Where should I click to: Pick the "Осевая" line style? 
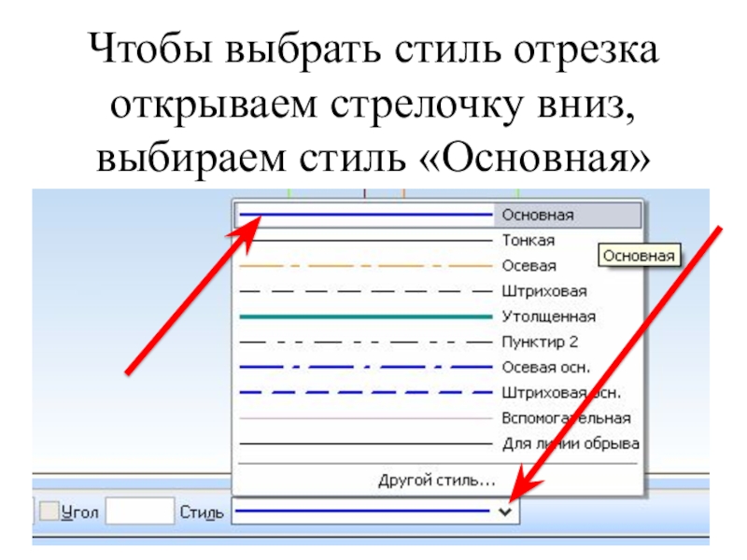point(438,266)
